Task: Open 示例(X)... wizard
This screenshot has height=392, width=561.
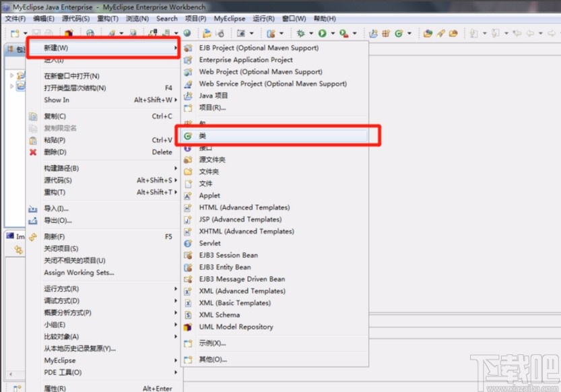Action: pos(274,344)
